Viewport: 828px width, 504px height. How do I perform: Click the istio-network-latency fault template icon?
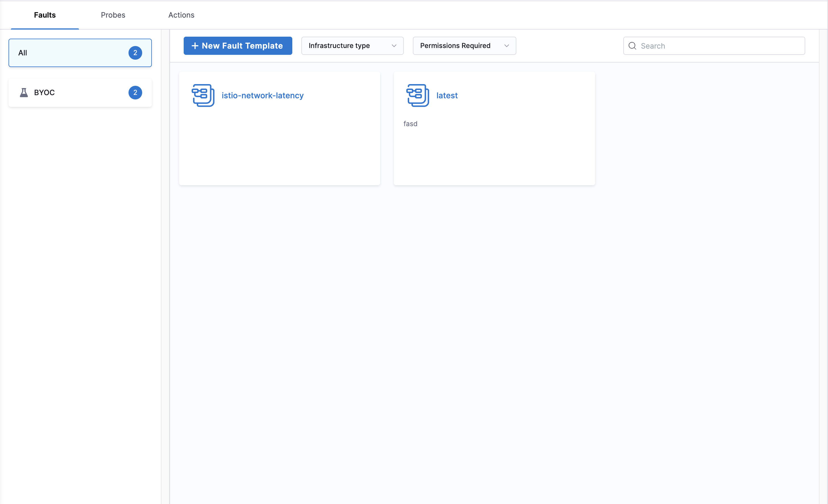[203, 95]
